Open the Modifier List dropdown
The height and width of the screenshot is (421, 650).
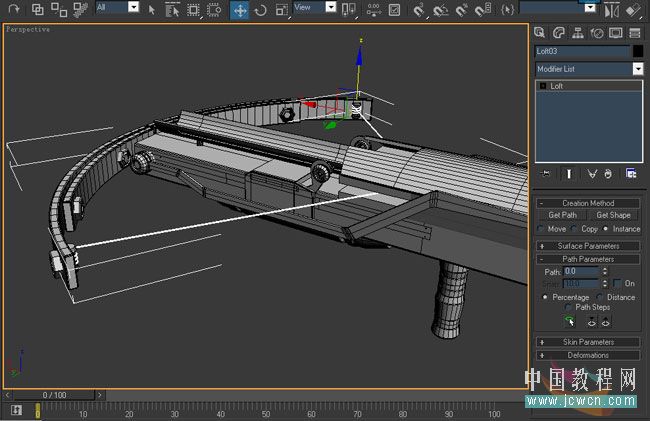(x=638, y=69)
